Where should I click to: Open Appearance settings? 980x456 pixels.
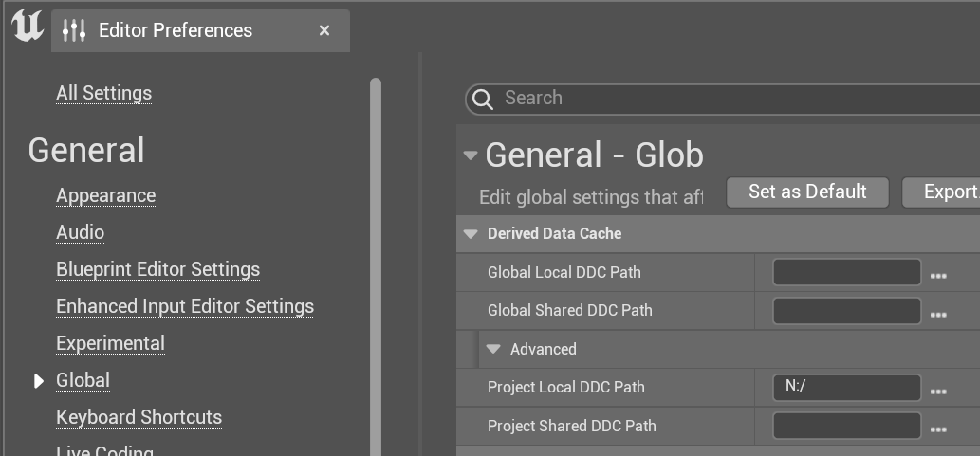tap(105, 195)
